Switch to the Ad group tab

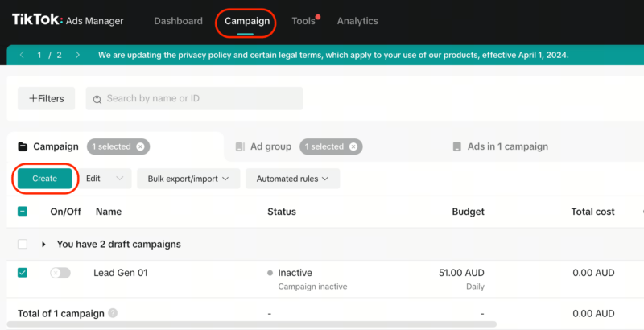[270, 146]
